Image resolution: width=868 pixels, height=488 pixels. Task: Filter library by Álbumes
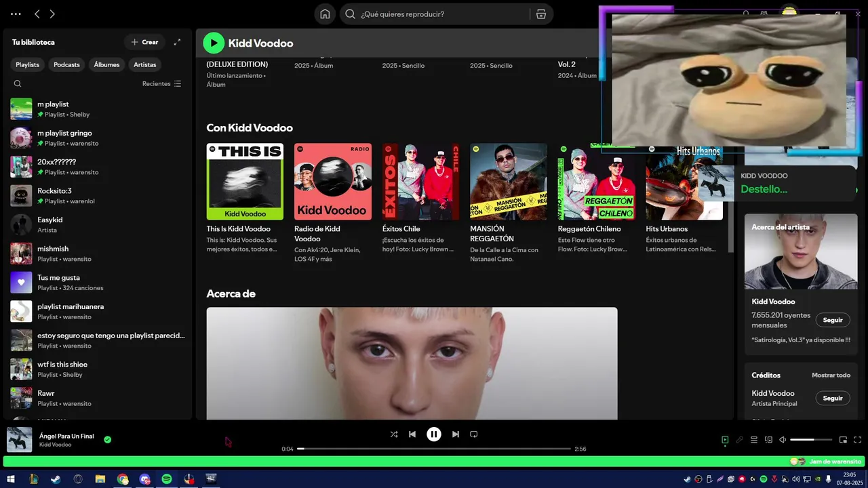click(106, 64)
